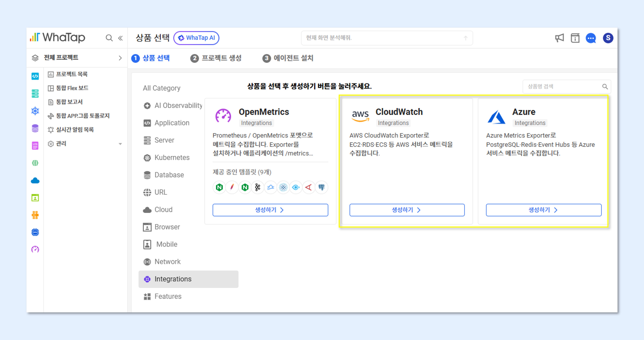Open the info panel icon in header
644x340 pixels.
575,38
